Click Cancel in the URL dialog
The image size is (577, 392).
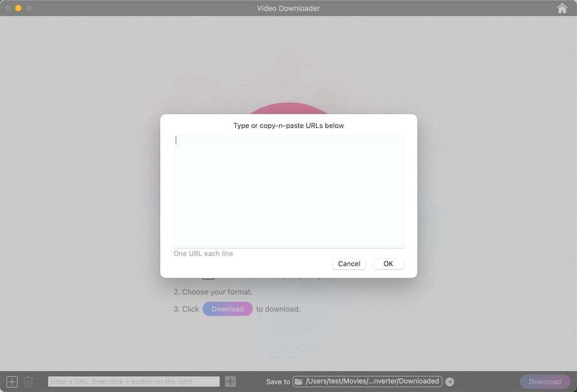pyautogui.click(x=349, y=263)
